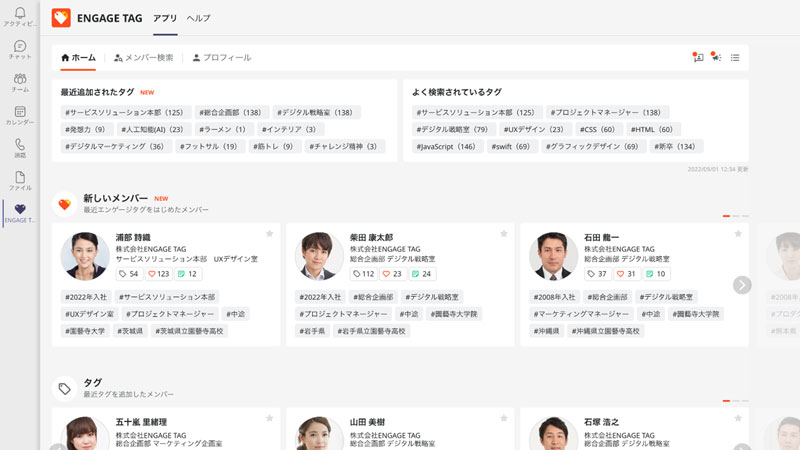Click 石田 龍一's heart count 31
Viewport: 800px width, 450px height.
[x=627, y=274]
